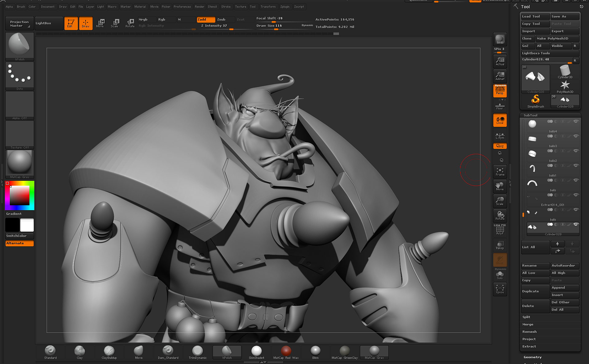
Task: Toggle L.Sym local symmetry
Action: (500, 136)
